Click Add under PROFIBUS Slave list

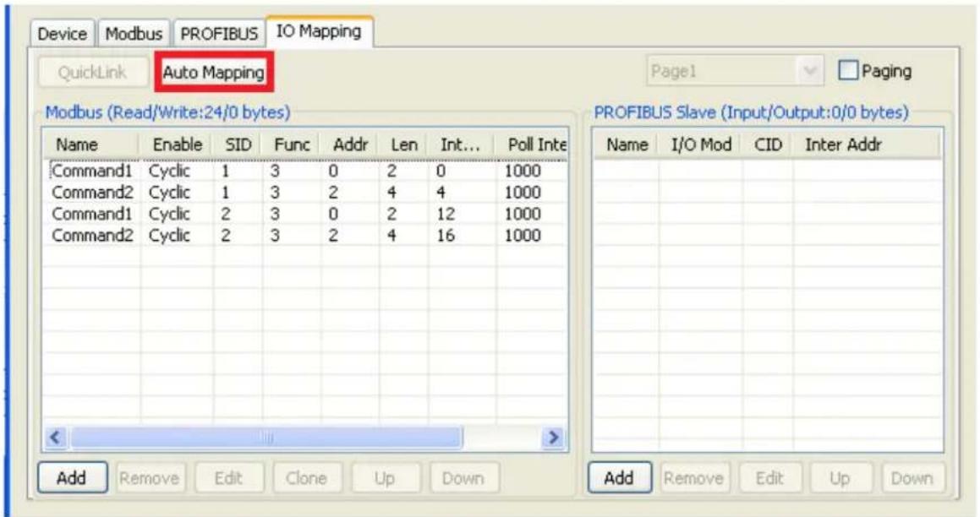tap(620, 478)
